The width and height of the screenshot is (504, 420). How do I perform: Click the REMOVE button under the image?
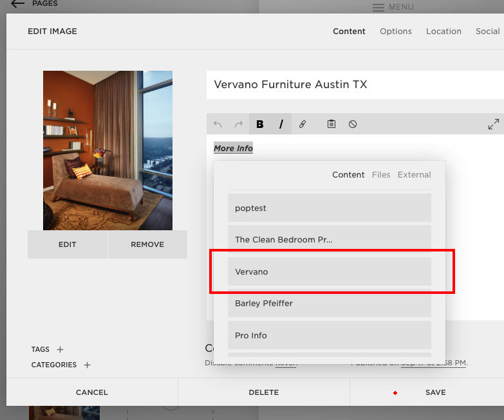147,244
